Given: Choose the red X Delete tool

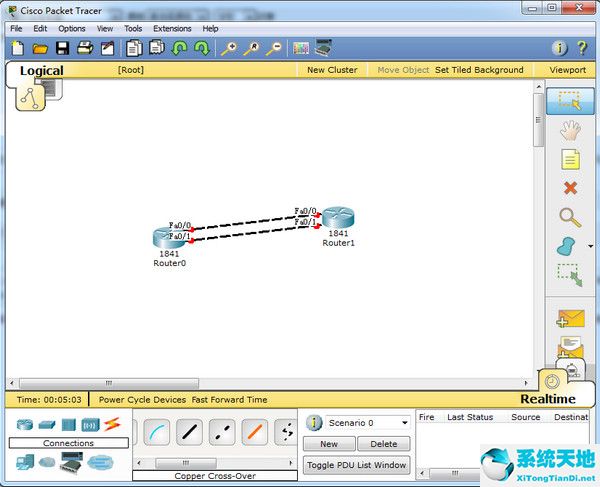Looking at the screenshot, I should 570,188.
